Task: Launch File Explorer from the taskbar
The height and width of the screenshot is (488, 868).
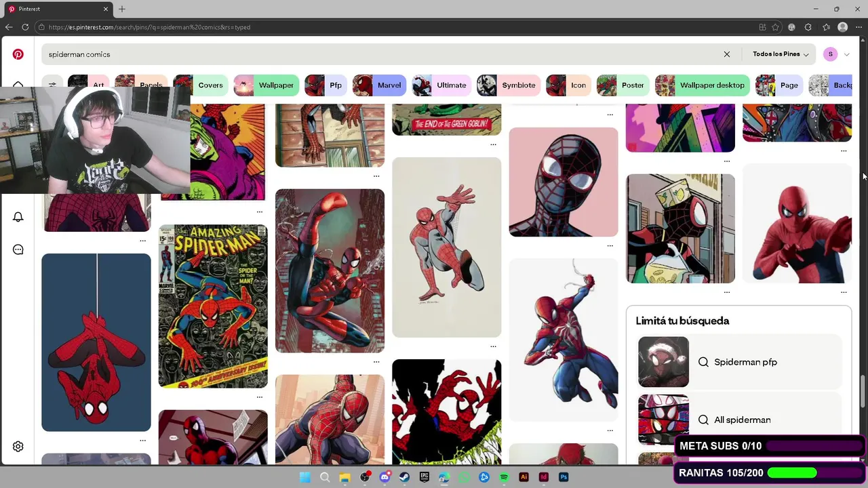Action: 344,477
